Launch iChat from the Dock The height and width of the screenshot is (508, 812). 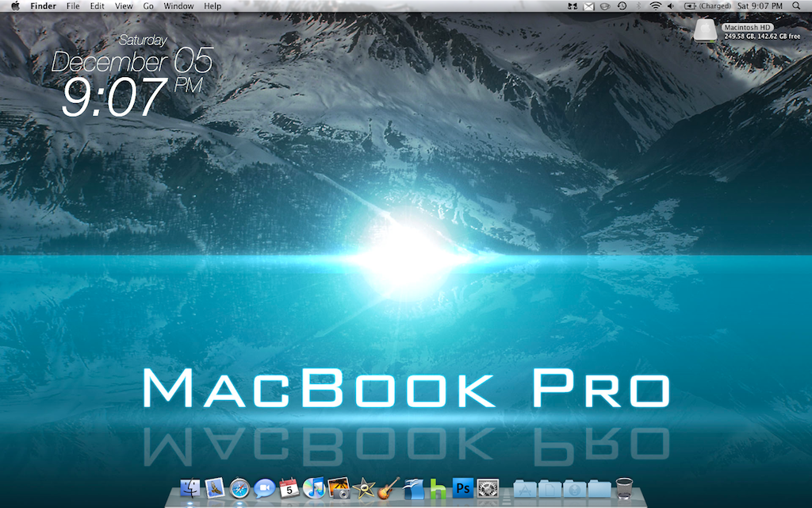[264, 488]
